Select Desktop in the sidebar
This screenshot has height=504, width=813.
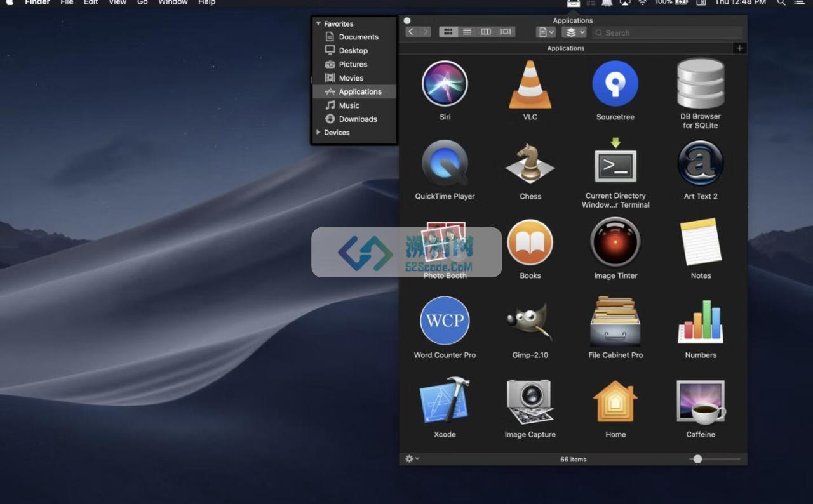tap(354, 50)
